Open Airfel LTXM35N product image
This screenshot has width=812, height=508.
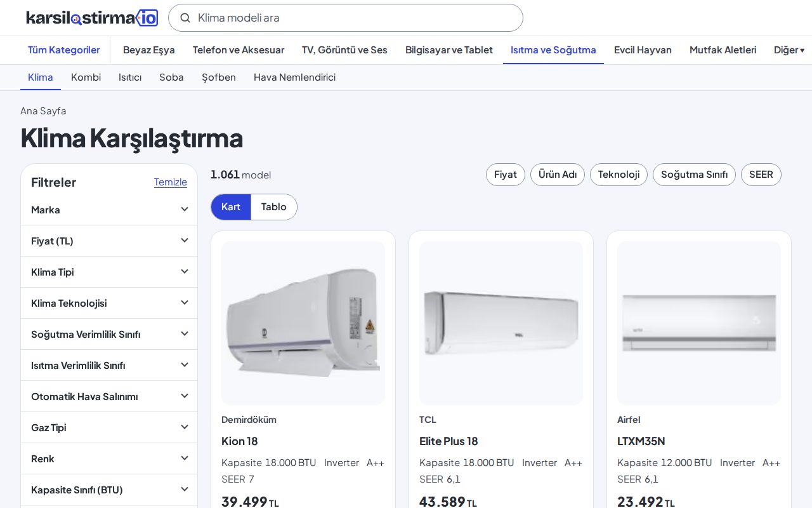point(699,323)
